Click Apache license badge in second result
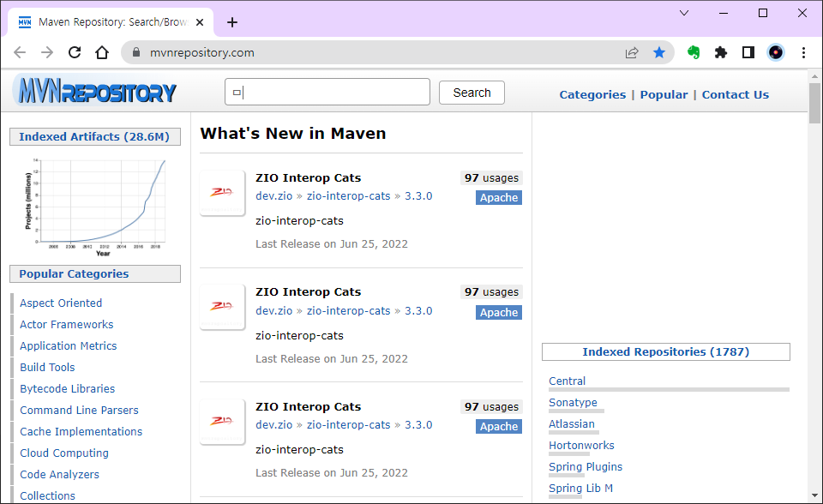The width and height of the screenshot is (823, 504). click(499, 312)
